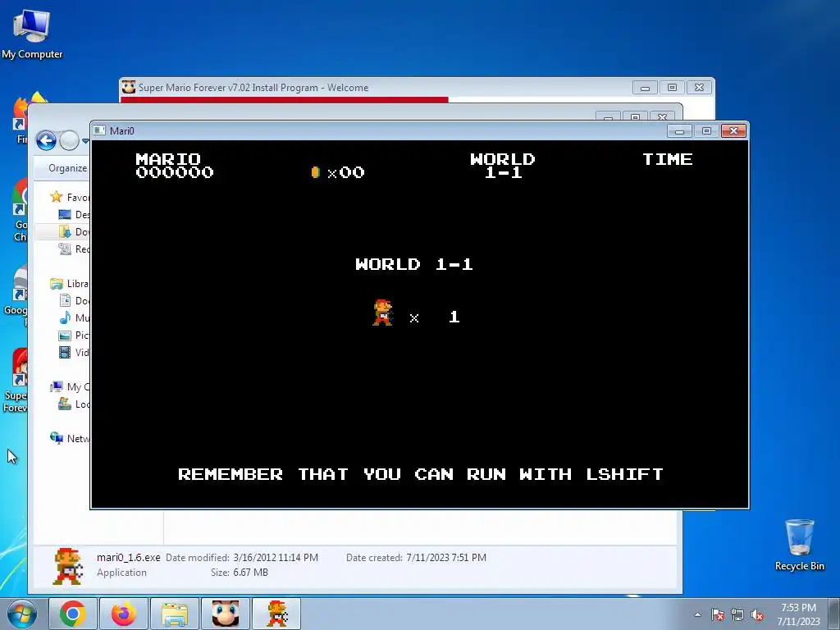Select the Desktop item under Favorites

[x=74, y=214]
